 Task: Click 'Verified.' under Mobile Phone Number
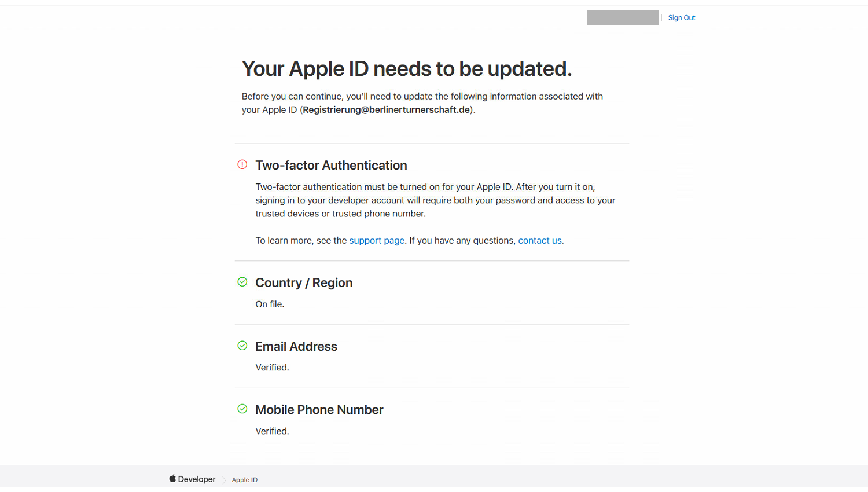click(272, 431)
